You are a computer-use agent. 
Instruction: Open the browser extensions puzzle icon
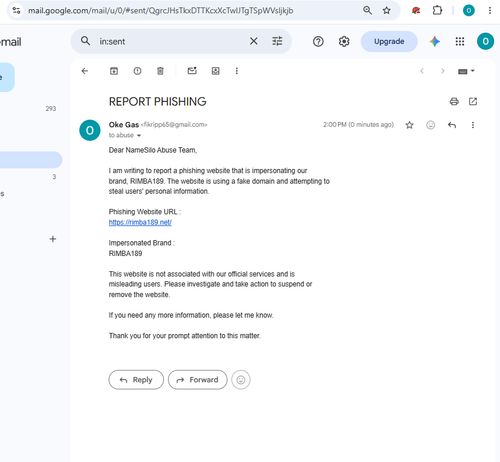(437, 11)
